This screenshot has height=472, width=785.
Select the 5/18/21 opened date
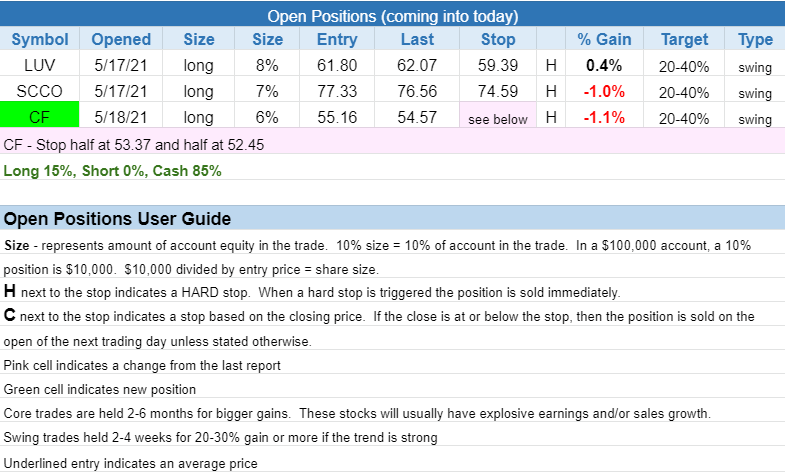(121, 118)
